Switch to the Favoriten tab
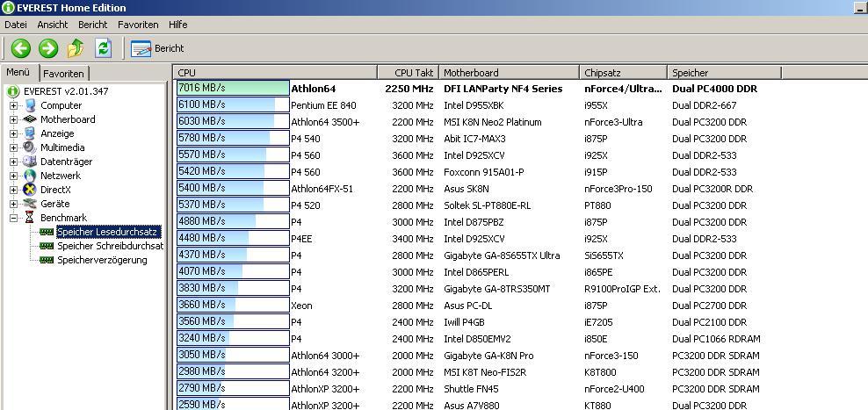Image resolution: width=868 pixels, height=410 pixels. (x=63, y=74)
